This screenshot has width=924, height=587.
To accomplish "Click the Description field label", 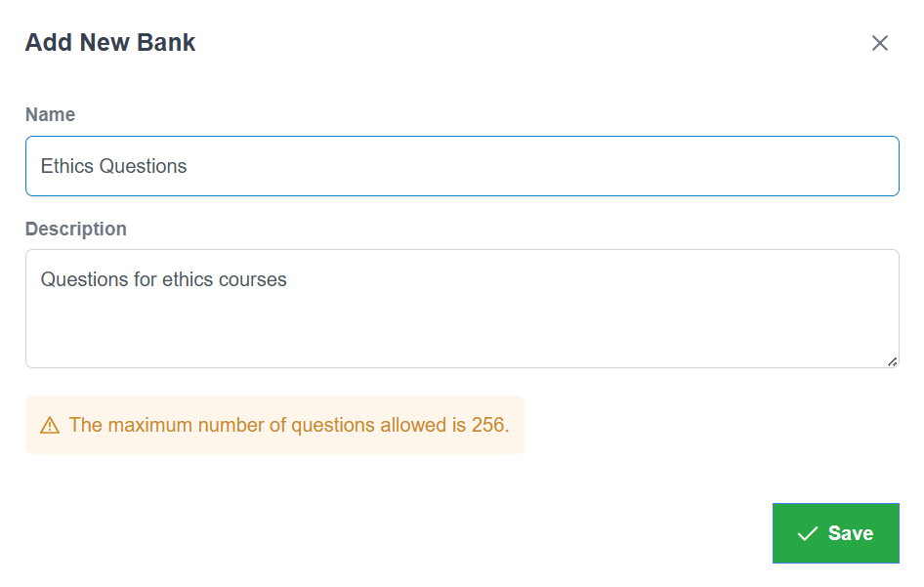I will [76, 229].
